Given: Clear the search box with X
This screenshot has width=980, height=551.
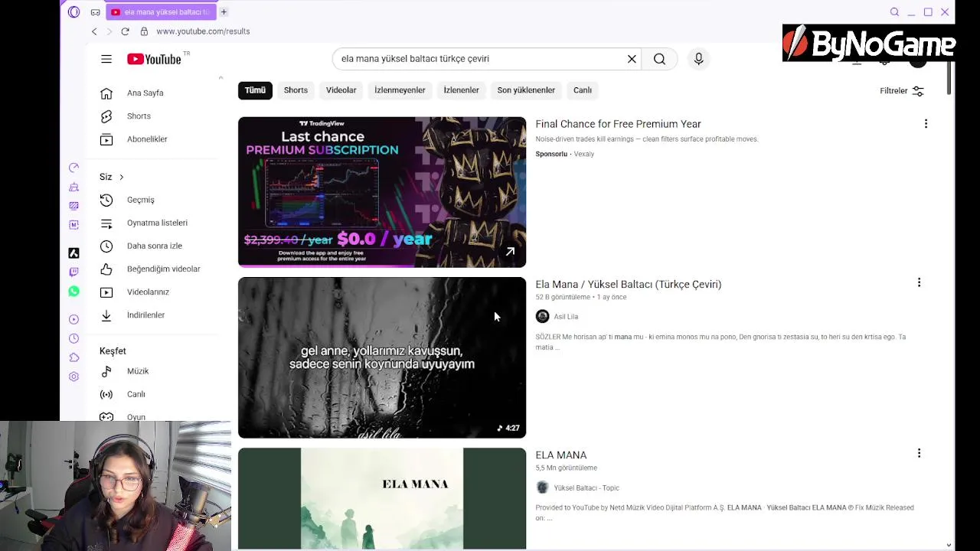Looking at the screenshot, I should point(632,59).
